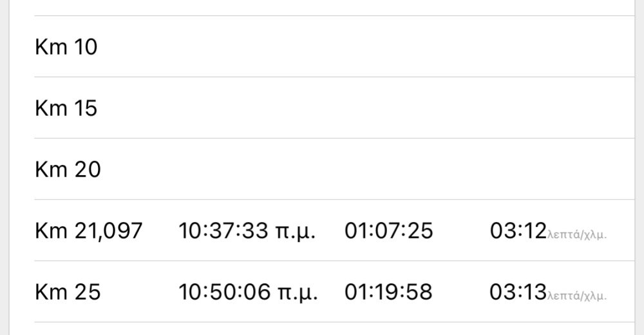Click the pace unit beside 03:12

(577, 233)
